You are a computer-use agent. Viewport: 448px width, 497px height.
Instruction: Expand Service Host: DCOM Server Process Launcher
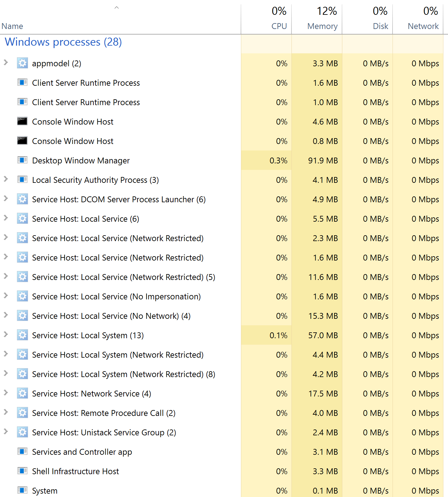[6, 199]
